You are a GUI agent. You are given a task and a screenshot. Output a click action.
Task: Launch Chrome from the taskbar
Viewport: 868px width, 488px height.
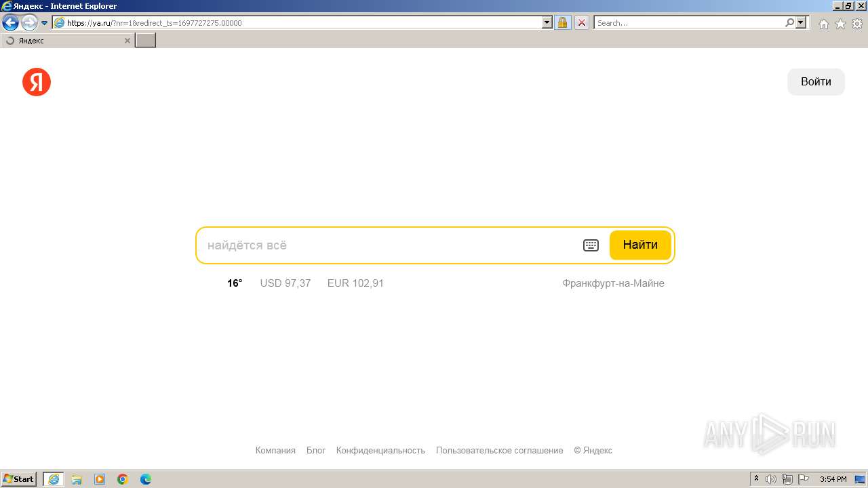[x=123, y=479]
